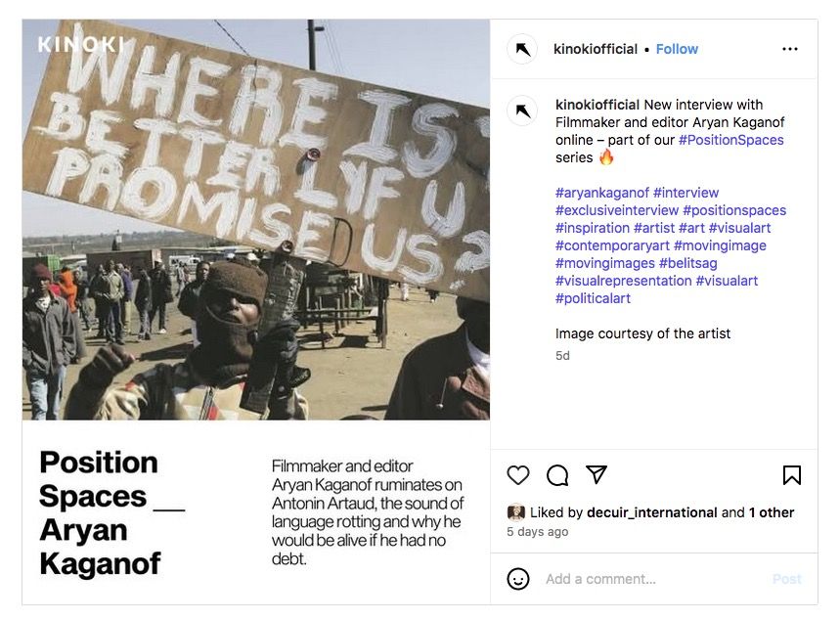Open emoji picker in comment box
Screen dimensions: 840x620
pyautogui.click(x=518, y=579)
